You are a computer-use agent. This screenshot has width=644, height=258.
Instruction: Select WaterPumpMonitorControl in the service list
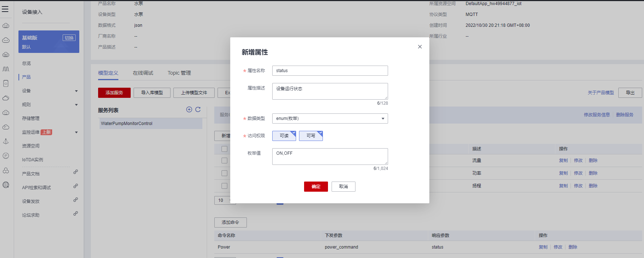tap(151, 124)
